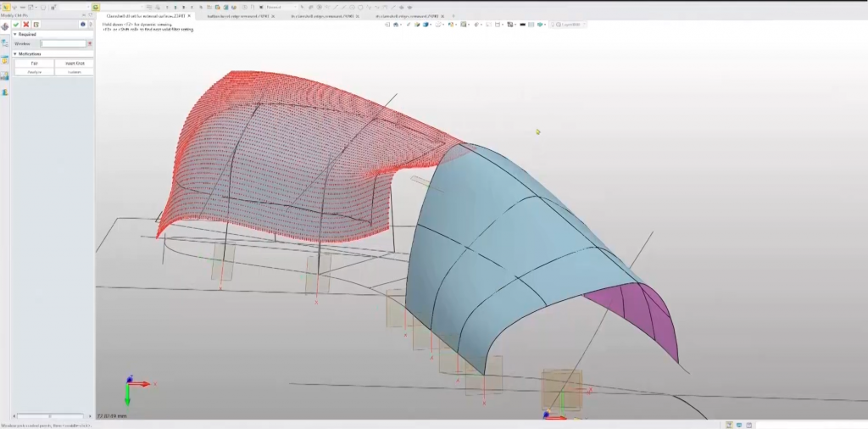This screenshot has height=429, width=868.
Task: Click the red pick icon beside Window field
Action: tap(90, 43)
